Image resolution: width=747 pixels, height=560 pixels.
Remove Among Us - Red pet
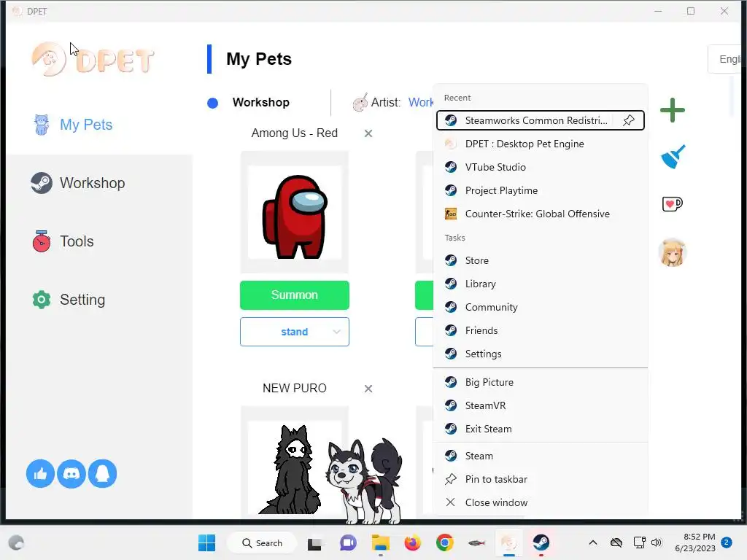[x=368, y=133]
